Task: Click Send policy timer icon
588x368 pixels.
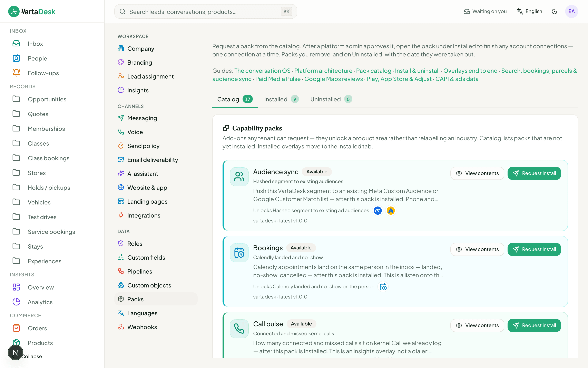Action: coord(121,146)
